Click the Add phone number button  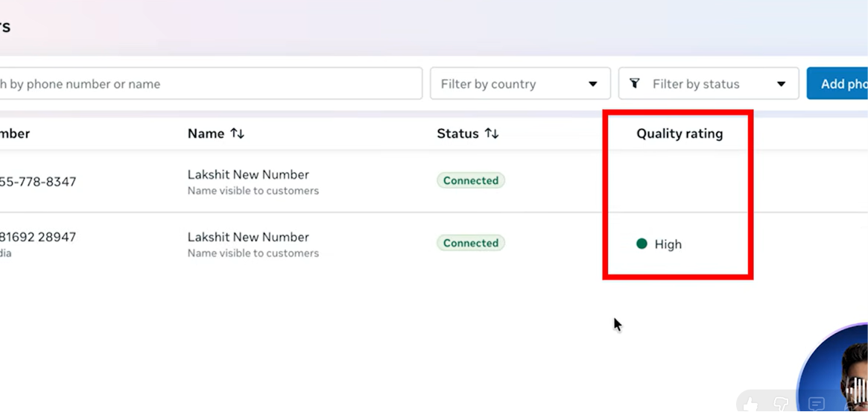837,83
